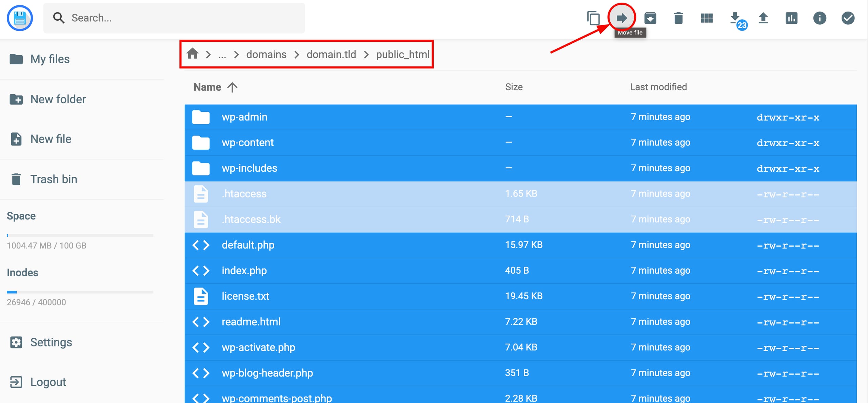
Task: Click the Upload files icon
Action: (763, 18)
